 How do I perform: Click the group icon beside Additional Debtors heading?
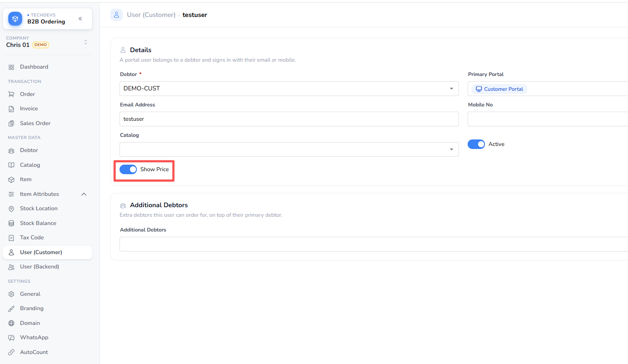123,205
